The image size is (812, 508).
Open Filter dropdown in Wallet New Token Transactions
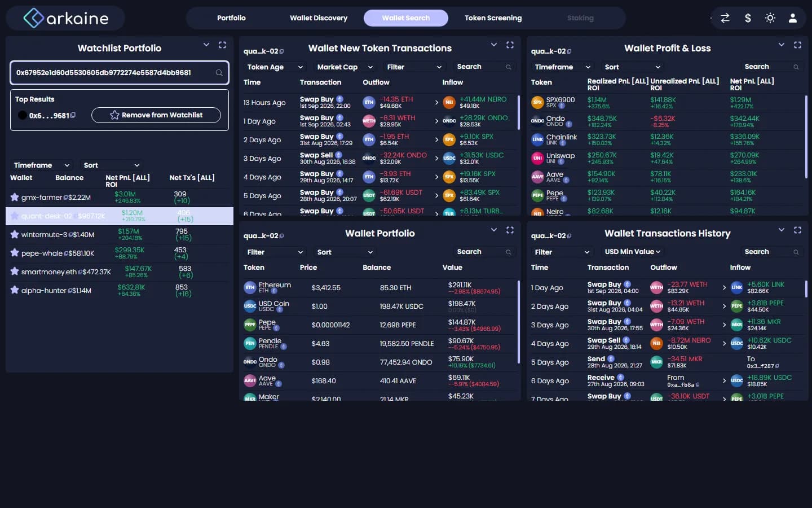(414, 67)
